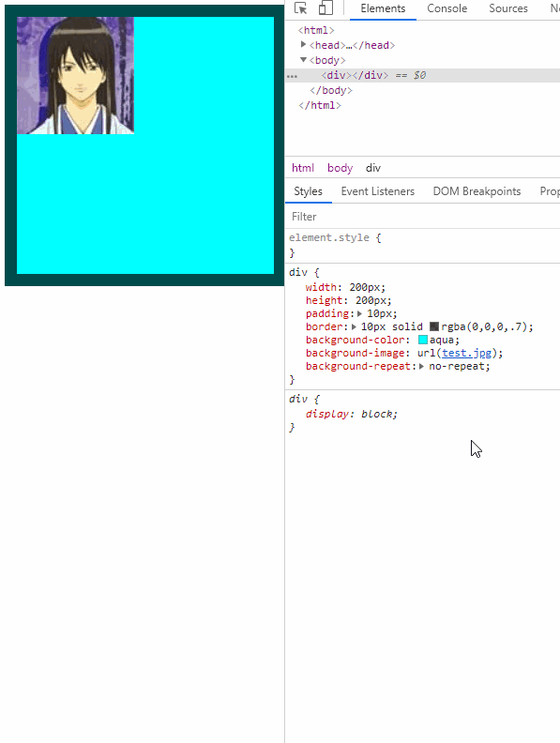The image size is (560, 743).
Task: Expand the padding shorthand triangle
Action: (359, 313)
